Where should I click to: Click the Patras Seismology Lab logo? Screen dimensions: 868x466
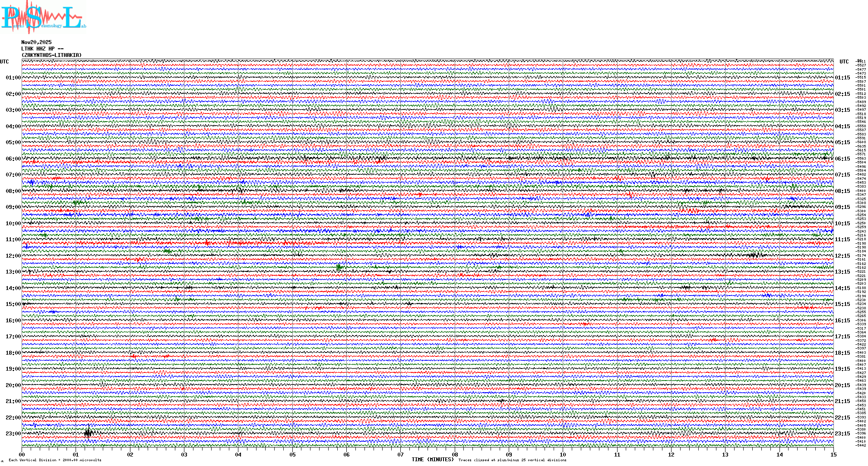(42, 18)
